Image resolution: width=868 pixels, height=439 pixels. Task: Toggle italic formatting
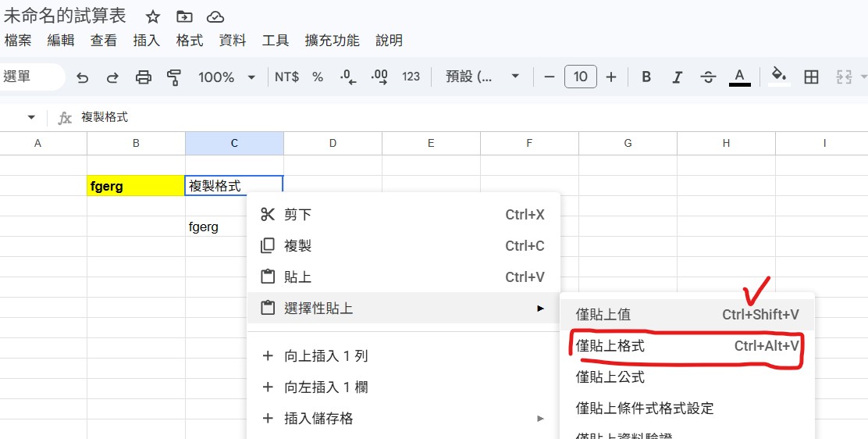[677, 77]
